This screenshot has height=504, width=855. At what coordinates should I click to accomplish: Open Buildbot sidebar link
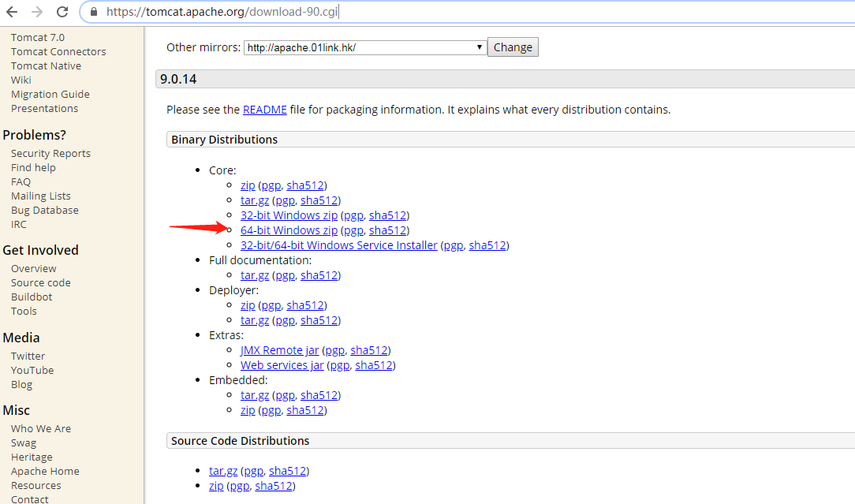[x=32, y=297]
